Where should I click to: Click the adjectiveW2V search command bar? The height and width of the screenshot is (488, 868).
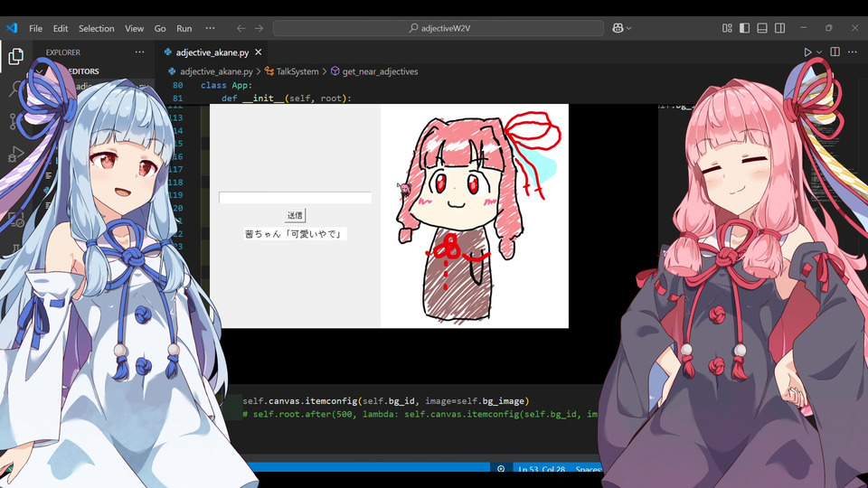(439, 28)
